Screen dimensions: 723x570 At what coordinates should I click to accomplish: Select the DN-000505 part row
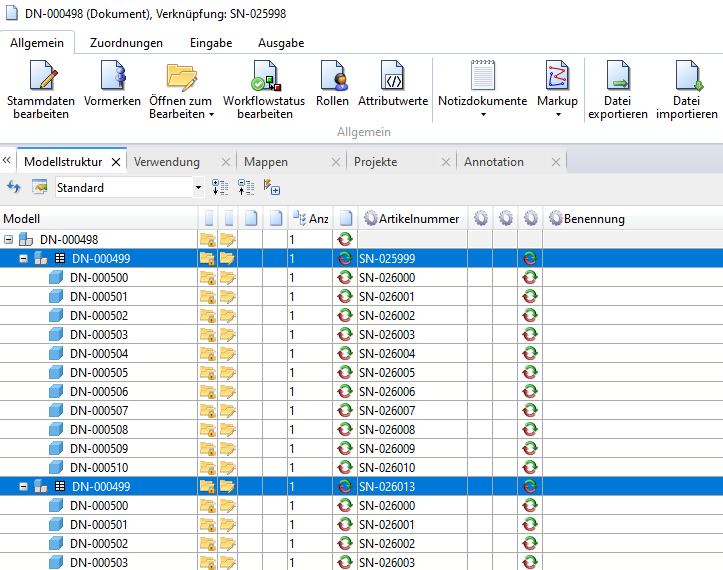coord(100,373)
